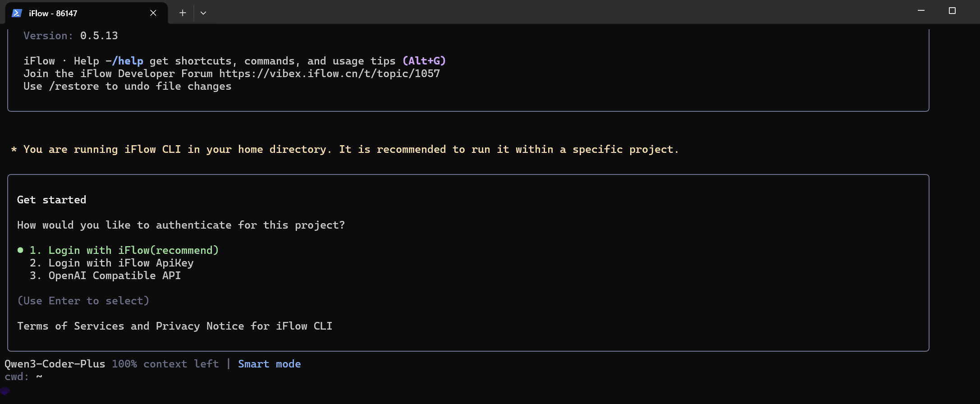
Task: Select Login with iFlow ApiKey option
Action: [x=121, y=263]
